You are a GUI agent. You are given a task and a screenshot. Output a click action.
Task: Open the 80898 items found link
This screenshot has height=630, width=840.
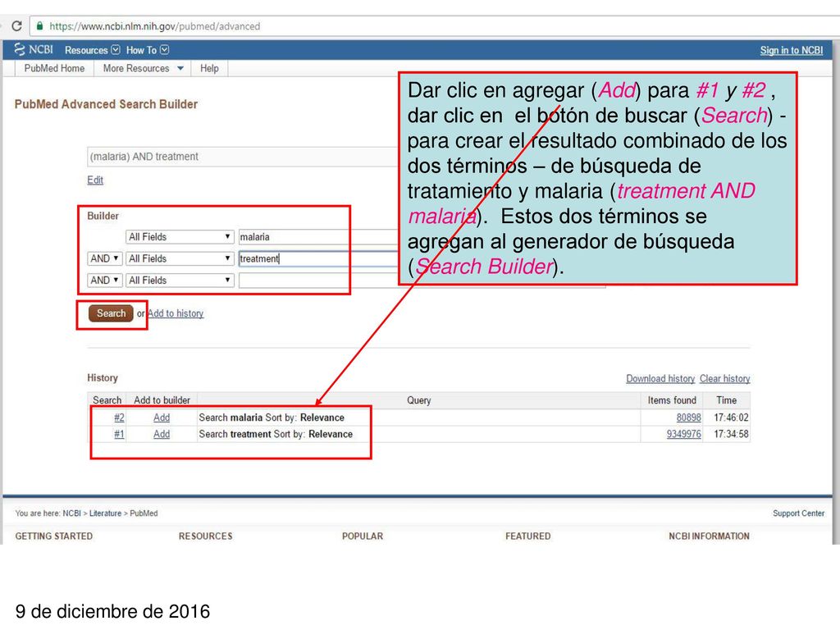(688, 418)
